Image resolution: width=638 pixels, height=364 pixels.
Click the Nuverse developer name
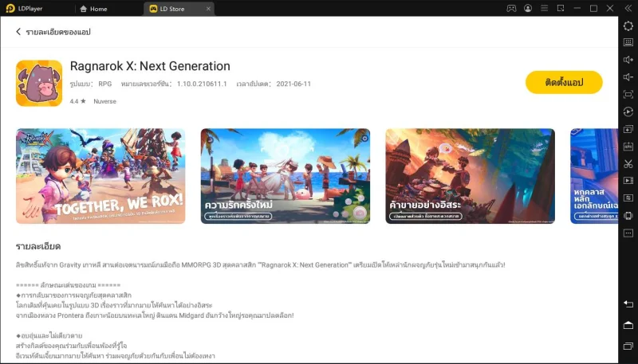pos(104,101)
